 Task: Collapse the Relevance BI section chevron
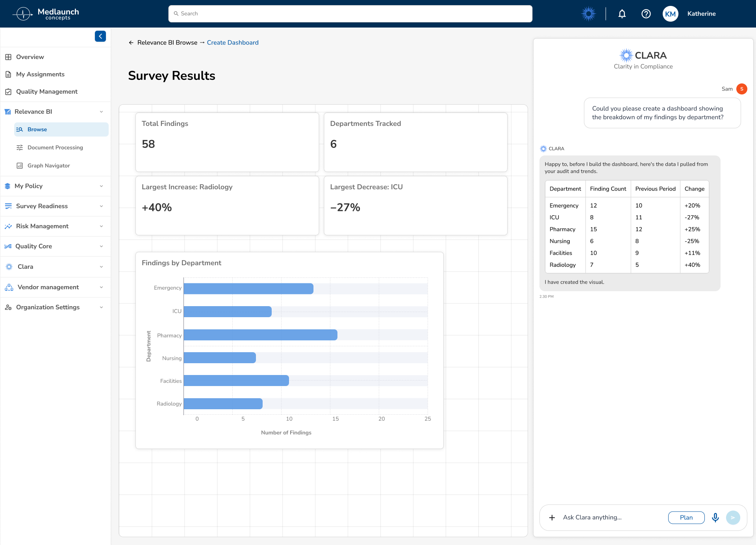coord(102,112)
